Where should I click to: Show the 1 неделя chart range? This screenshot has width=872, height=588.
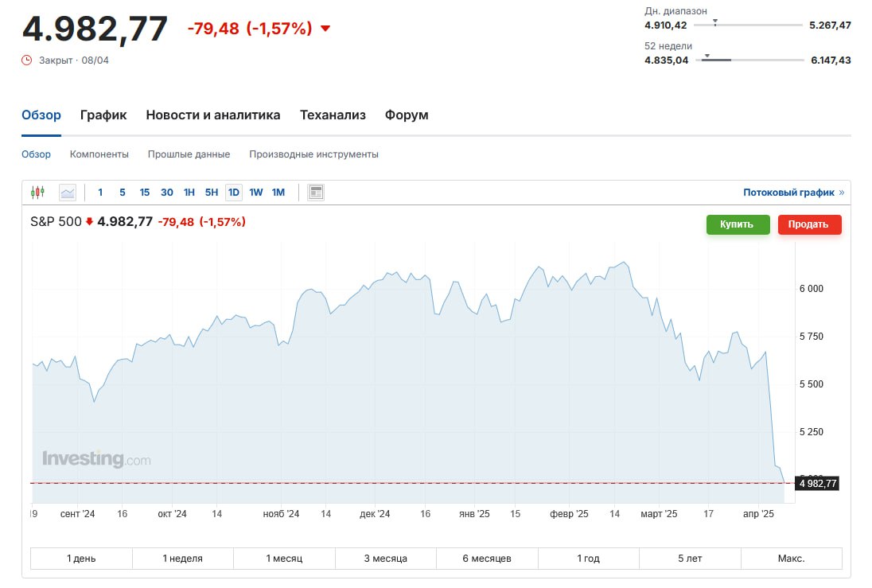pyautogui.click(x=182, y=559)
